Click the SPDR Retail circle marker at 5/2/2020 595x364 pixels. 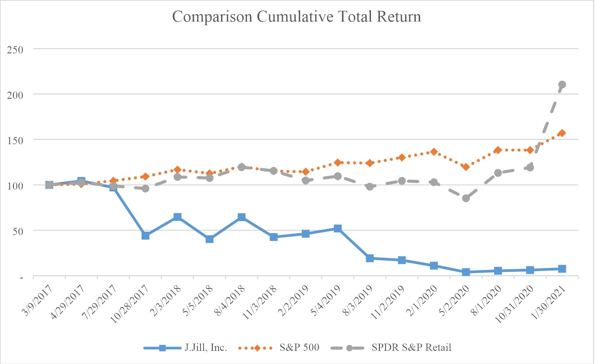(466, 198)
